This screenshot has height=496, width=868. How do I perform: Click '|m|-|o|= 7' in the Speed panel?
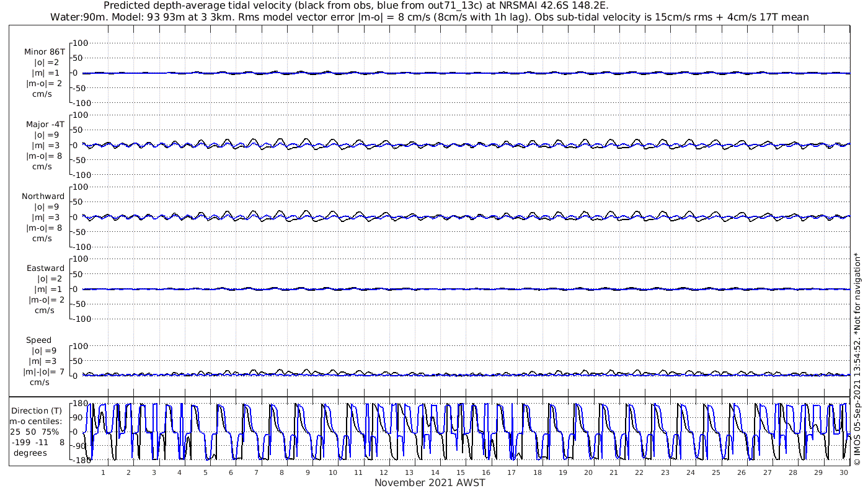pos(44,371)
